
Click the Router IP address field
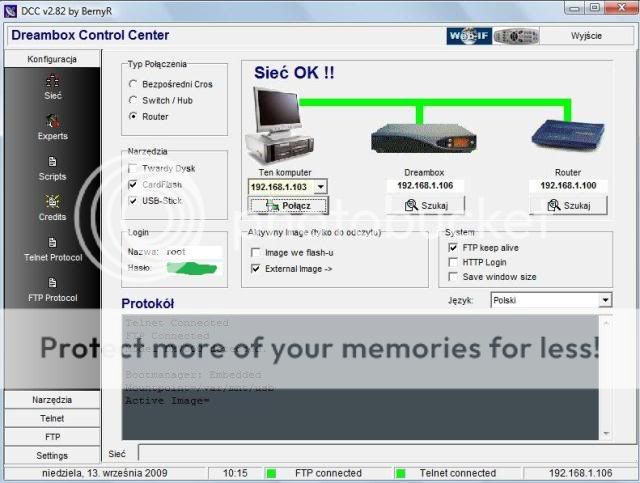[568, 186]
